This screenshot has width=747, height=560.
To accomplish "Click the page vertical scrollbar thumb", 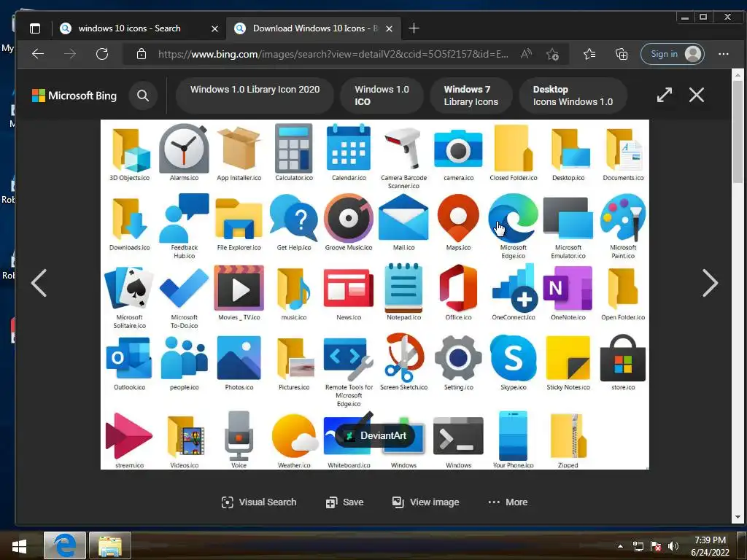I will pyautogui.click(x=738, y=131).
